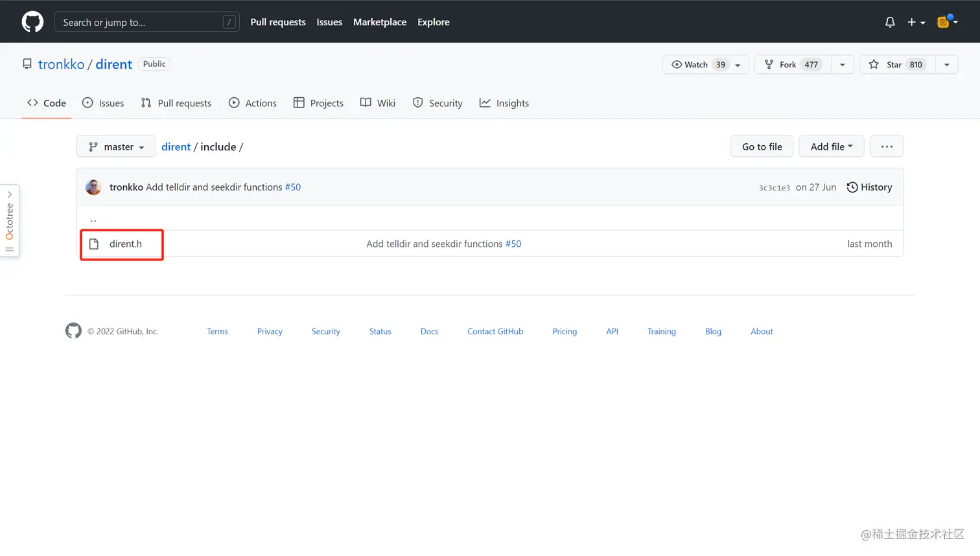Open the tronkko owner link
Image resolution: width=980 pixels, height=556 pixels.
61,64
